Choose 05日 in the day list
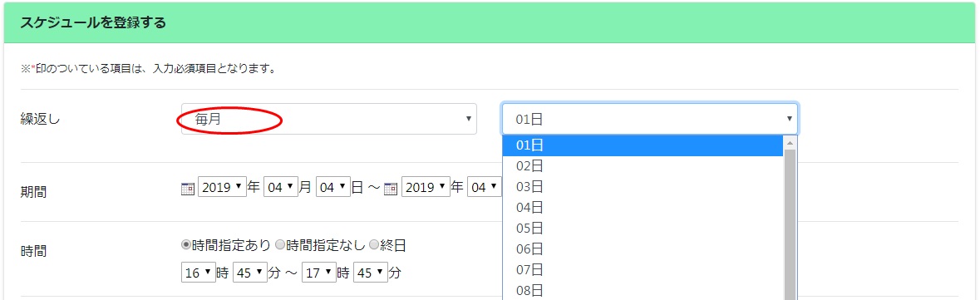Screen dimensions: 980x300 [643, 229]
